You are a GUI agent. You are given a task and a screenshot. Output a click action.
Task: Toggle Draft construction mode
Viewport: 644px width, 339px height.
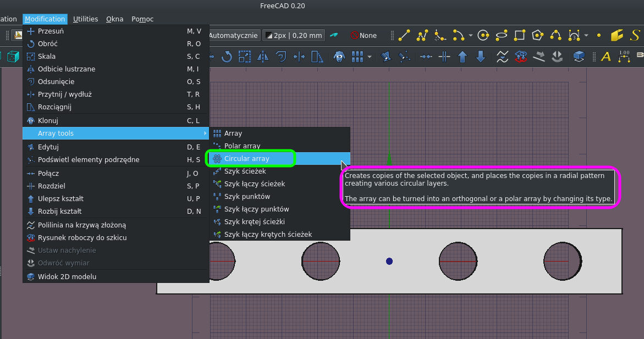334,35
